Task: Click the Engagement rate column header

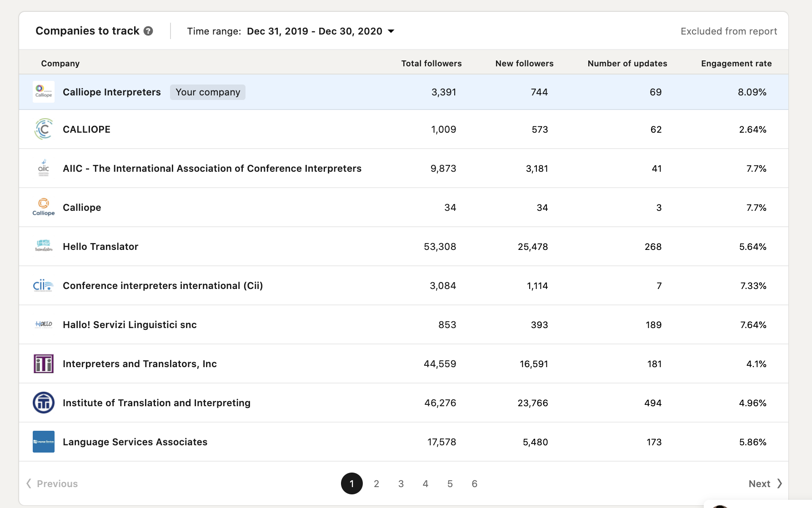Action: (736, 63)
